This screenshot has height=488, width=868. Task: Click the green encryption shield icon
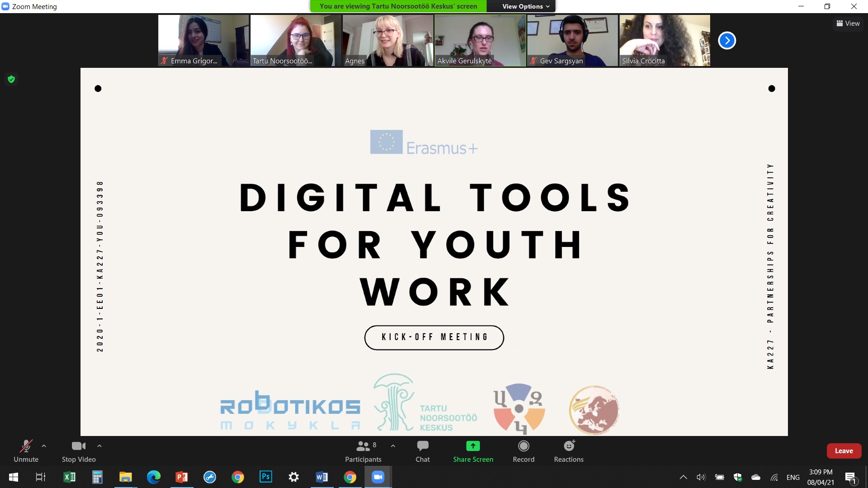click(x=11, y=80)
